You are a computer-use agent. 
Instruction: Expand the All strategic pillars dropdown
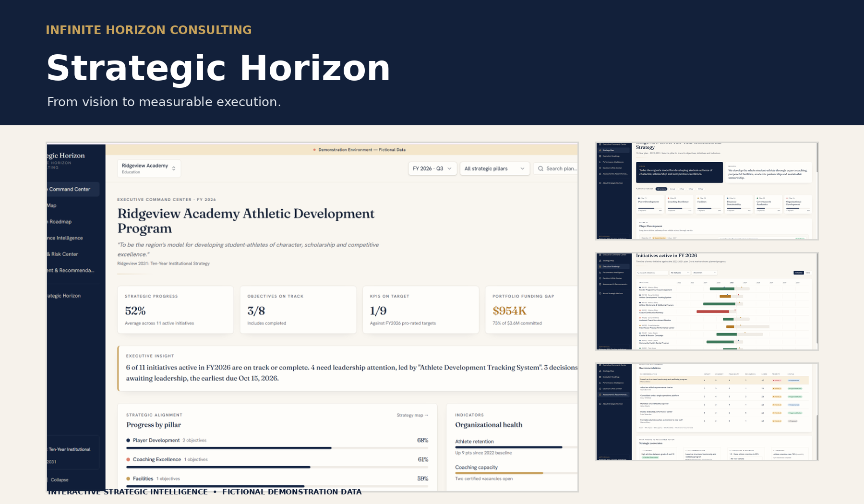tap(495, 168)
